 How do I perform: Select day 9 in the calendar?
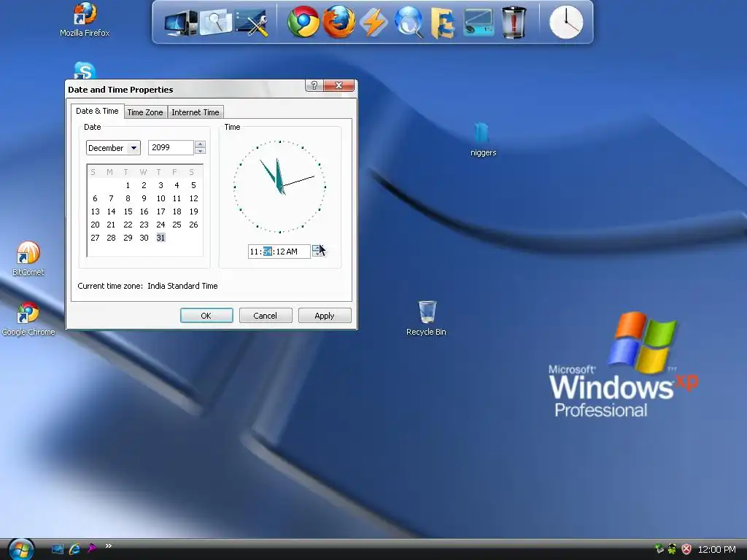[144, 198]
